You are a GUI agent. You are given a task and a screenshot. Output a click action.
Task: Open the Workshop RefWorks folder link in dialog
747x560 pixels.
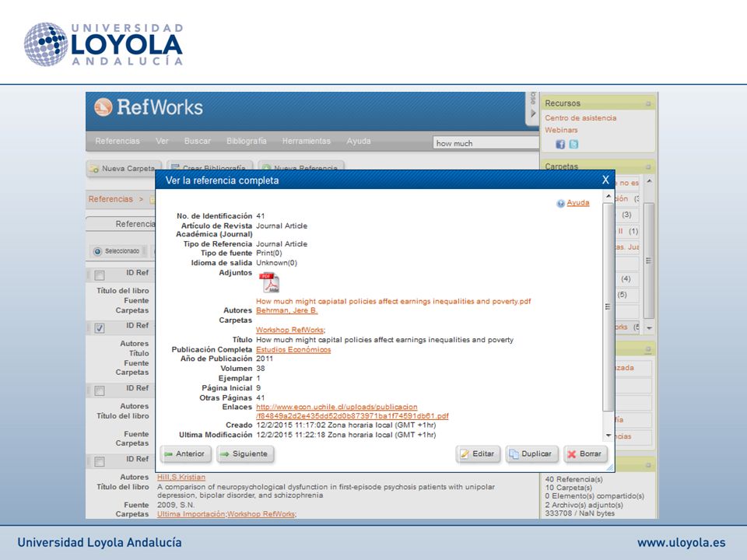click(290, 330)
